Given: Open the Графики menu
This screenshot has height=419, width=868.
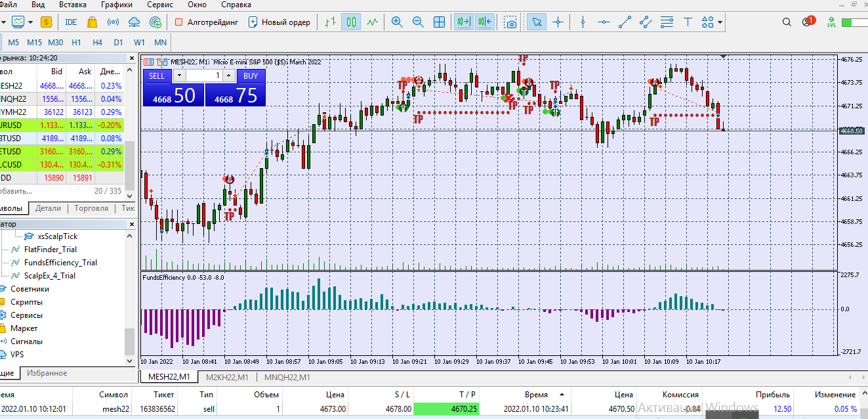Looking at the screenshot, I should pyautogui.click(x=117, y=5).
